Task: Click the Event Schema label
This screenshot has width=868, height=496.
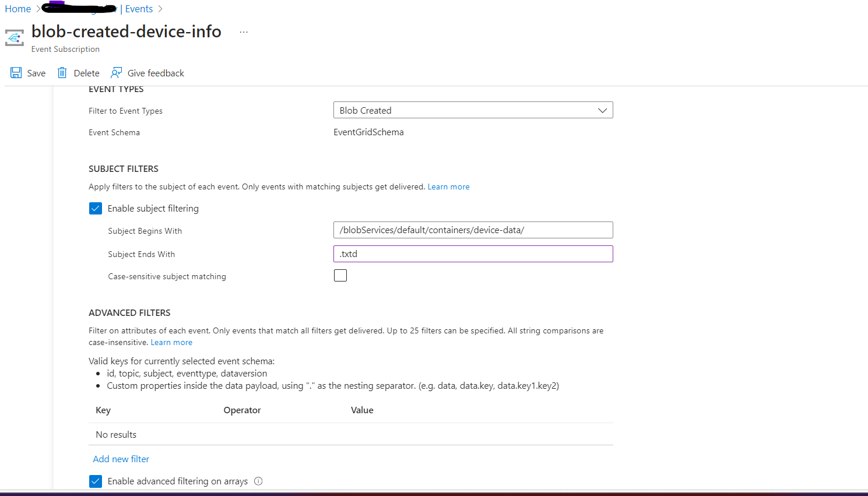Action: coord(114,132)
